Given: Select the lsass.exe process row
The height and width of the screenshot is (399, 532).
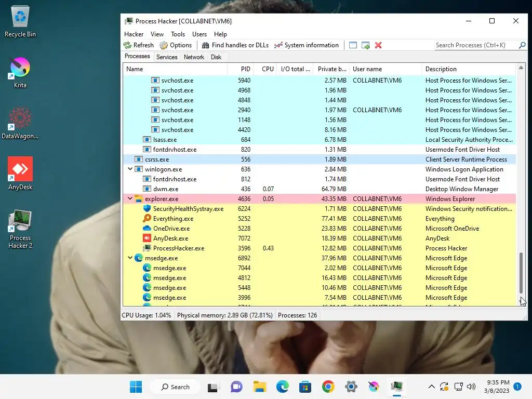Looking at the screenshot, I should (x=320, y=140).
